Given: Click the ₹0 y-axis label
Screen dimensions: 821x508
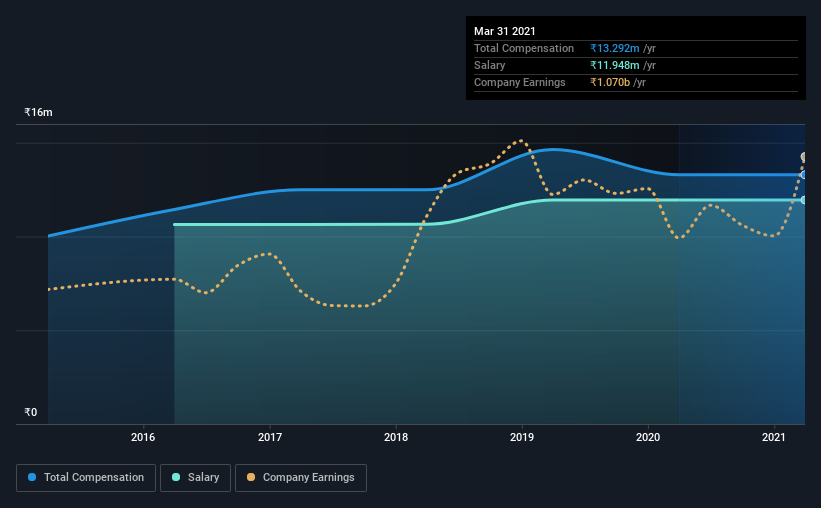Looking at the screenshot, I should click(31, 413).
